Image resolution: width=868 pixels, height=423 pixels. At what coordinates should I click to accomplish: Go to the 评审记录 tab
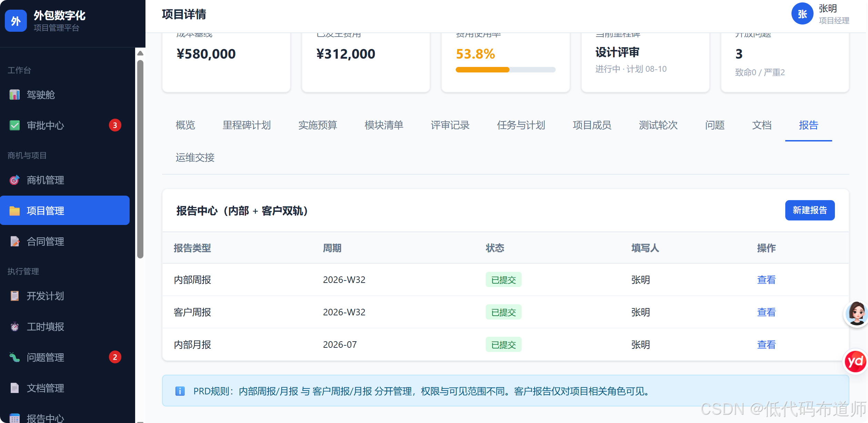pyautogui.click(x=450, y=125)
